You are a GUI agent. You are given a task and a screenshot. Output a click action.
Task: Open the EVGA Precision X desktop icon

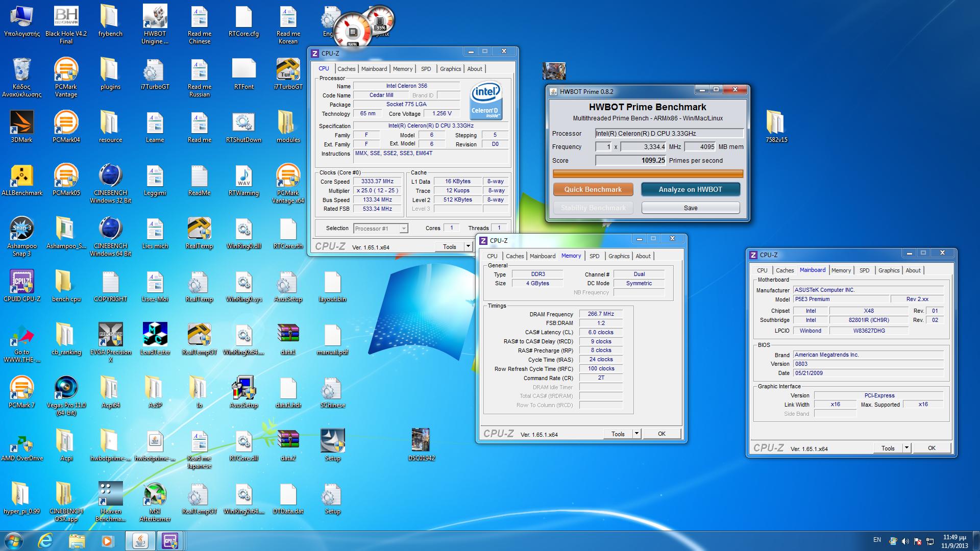110,343
